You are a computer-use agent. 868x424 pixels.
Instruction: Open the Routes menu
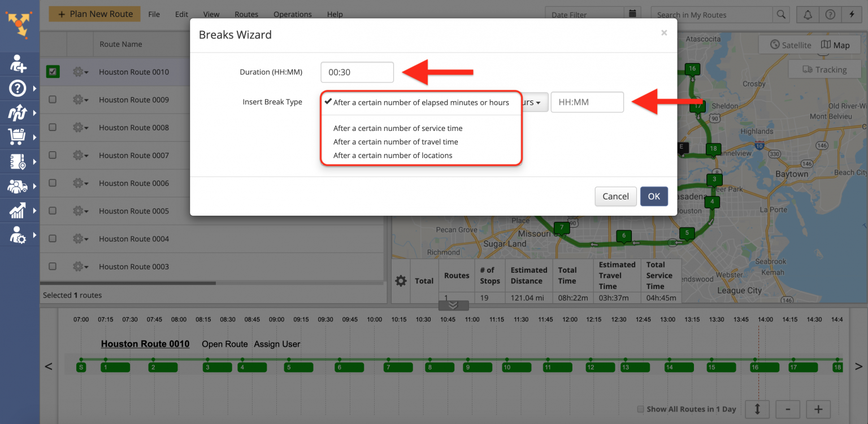[246, 15]
